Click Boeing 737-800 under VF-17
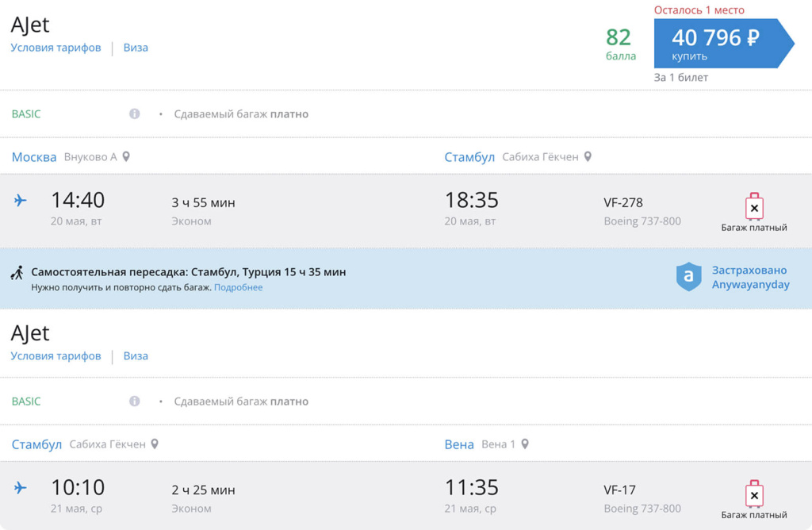Screen dimensions: 812x530 pos(642,509)
